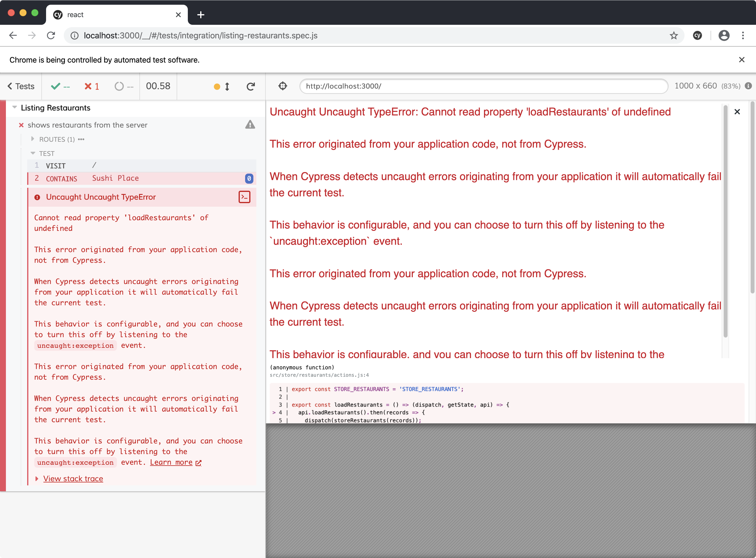
Task: Bookmark this page with the star icon
Action: [674, 35]
